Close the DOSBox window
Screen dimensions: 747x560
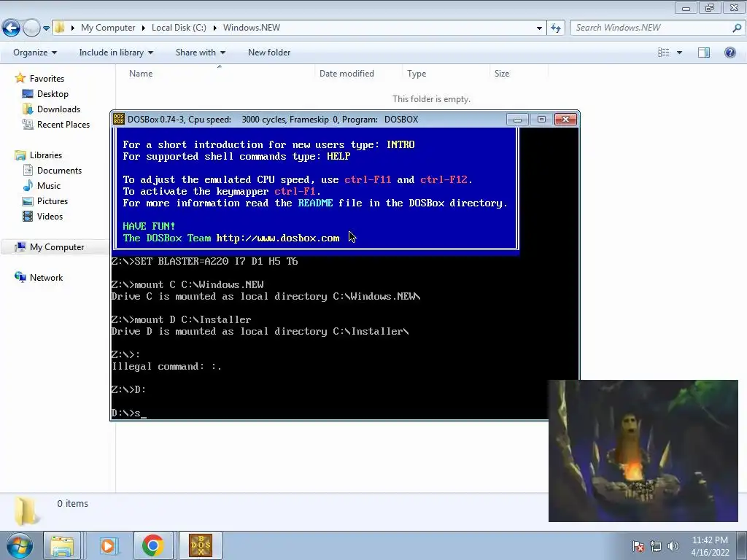pyautogui.click(x=566, y=119)
